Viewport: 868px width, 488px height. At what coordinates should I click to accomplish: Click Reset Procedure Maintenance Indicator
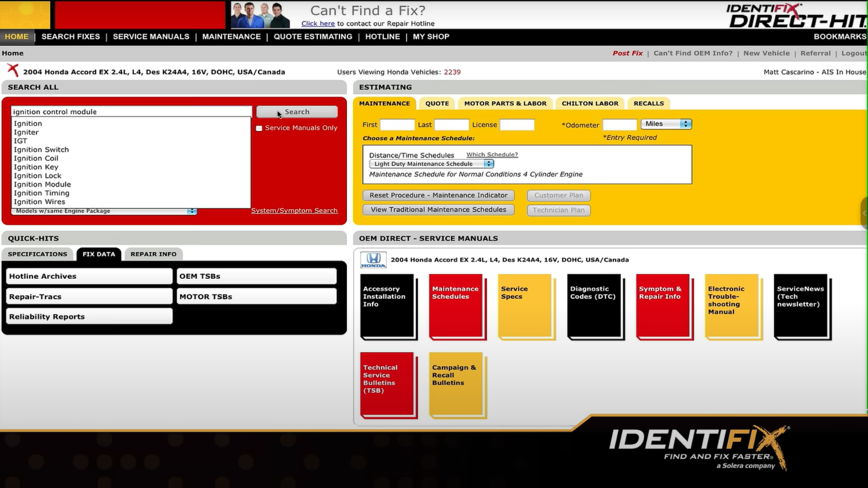click(x=439, y=195)
